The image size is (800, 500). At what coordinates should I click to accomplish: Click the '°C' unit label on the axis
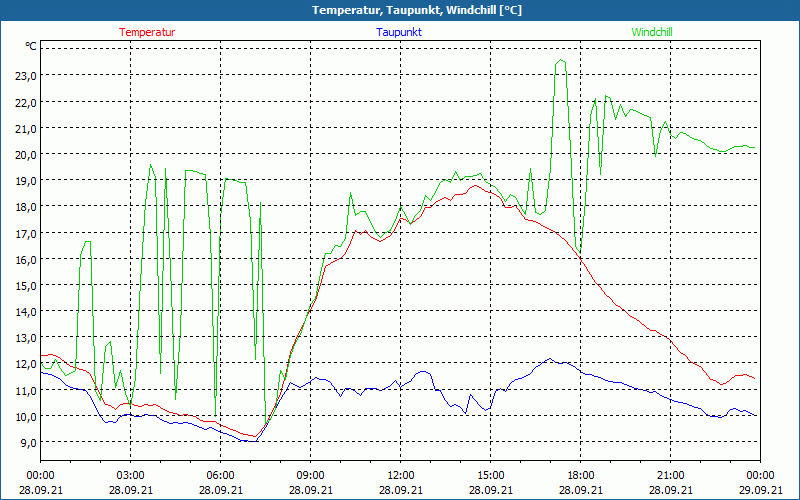point(31,46)
